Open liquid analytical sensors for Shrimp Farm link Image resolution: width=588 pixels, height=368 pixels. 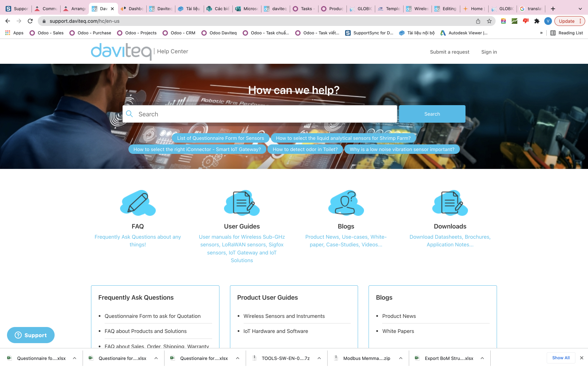(x=343, y=138)
